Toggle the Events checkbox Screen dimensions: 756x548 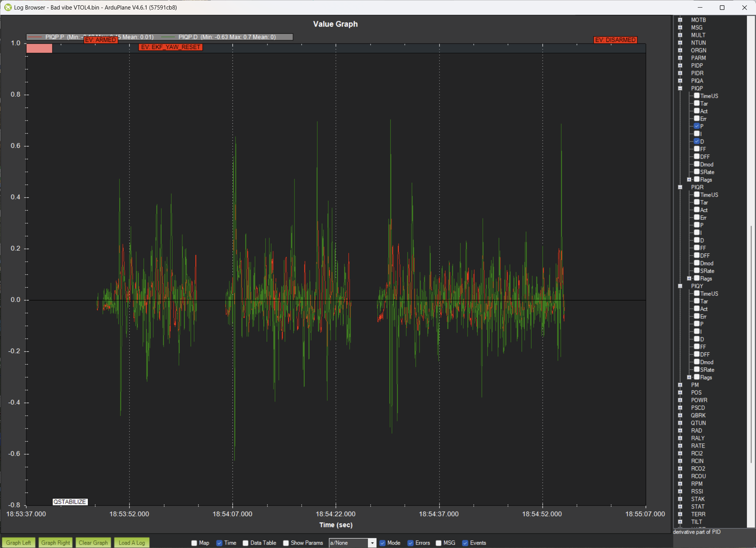tap(465, 543)
